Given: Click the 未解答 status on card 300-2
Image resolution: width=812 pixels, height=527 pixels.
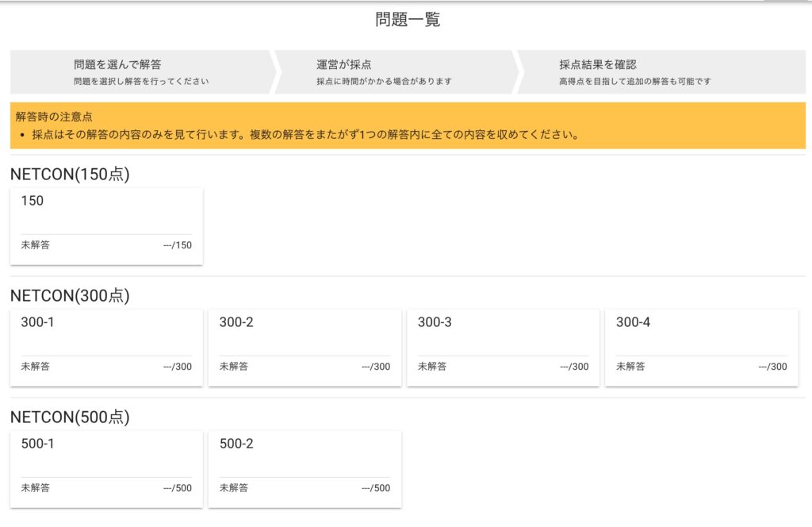Looking at the screenshot, I should coord(234,367).
